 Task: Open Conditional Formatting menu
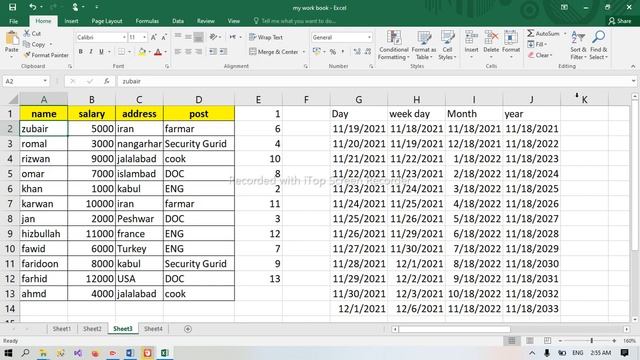point(393,45)
